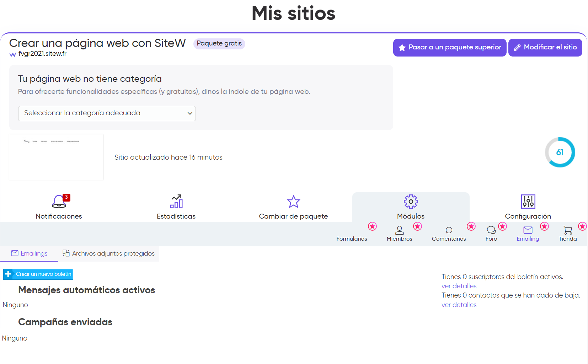This screenshot has width=588, height=364.
Task: Click the premium star badge next to Comentarios
Action: click(x=471, y=226)
